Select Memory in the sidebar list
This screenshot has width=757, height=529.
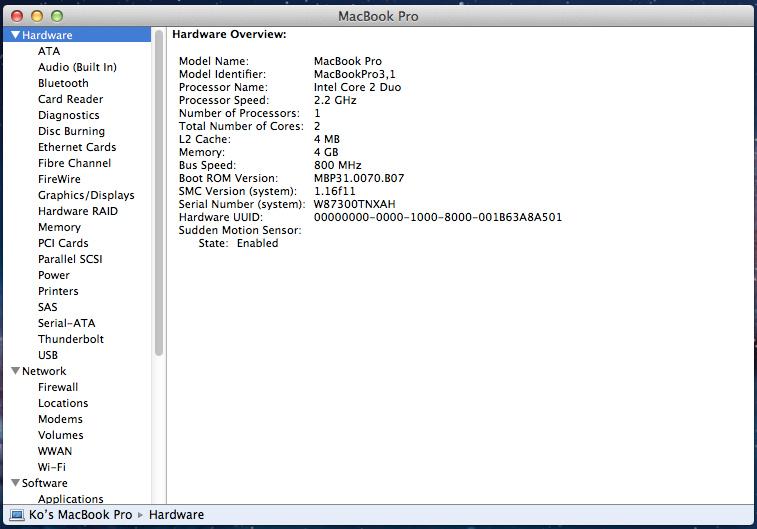pos(59,227)
